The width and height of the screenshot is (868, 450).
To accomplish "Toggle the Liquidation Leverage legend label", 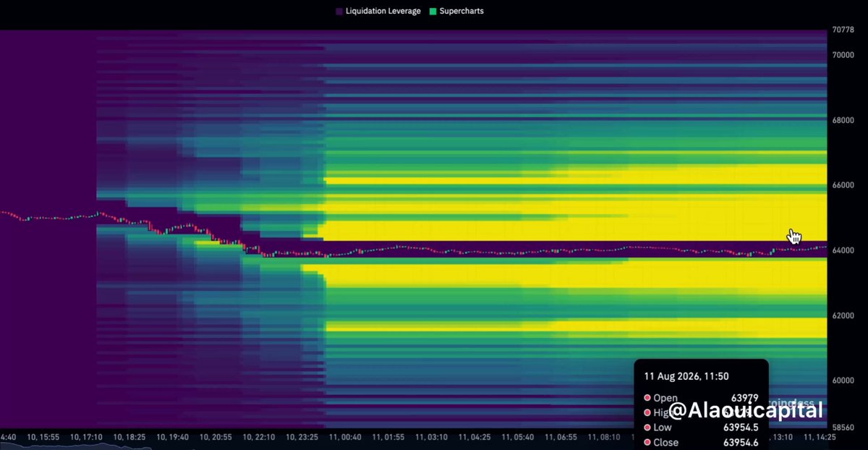I will coord(383,12).
